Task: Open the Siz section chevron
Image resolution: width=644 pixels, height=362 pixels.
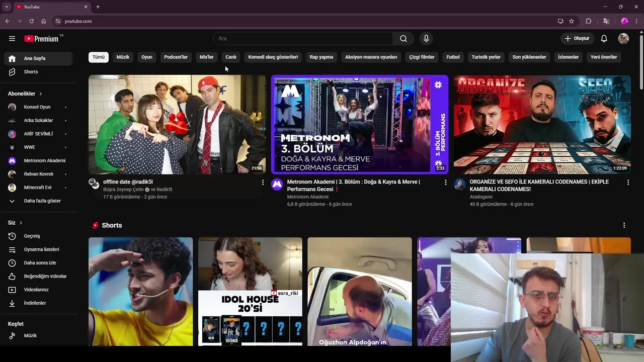Action: click(x=21, y=223)
